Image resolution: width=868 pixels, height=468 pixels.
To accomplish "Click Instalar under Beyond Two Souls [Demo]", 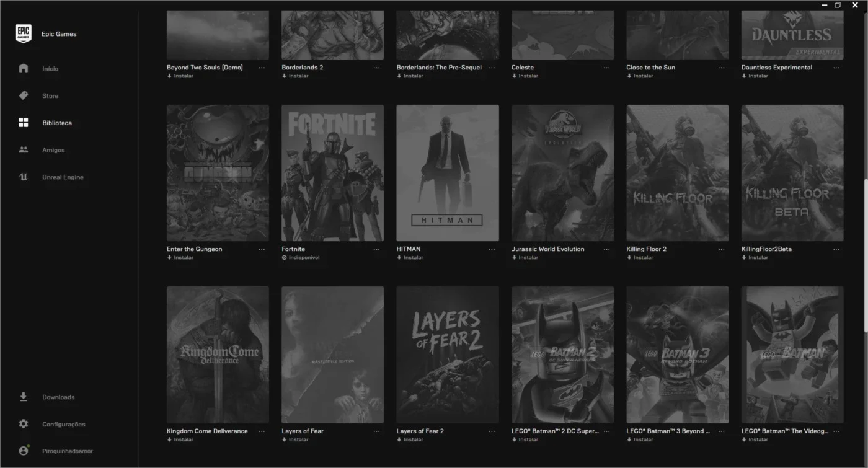I will pyautogui.click(x=184, y=76).
